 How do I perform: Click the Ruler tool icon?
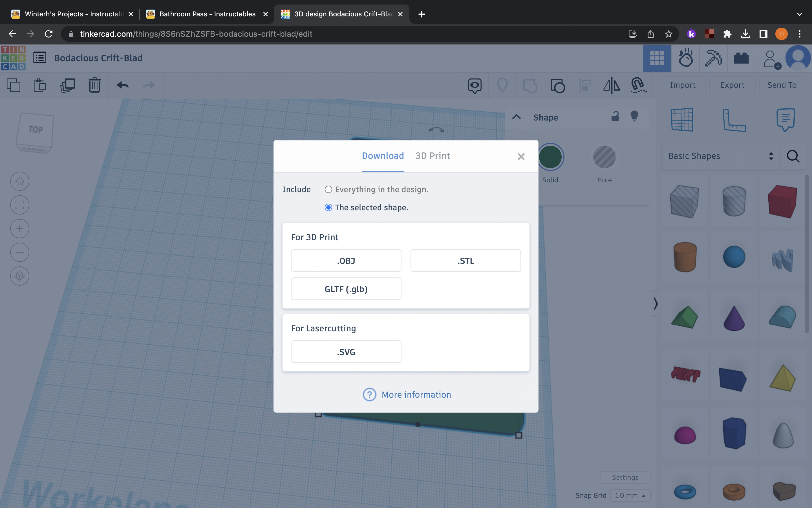(734, 120)
